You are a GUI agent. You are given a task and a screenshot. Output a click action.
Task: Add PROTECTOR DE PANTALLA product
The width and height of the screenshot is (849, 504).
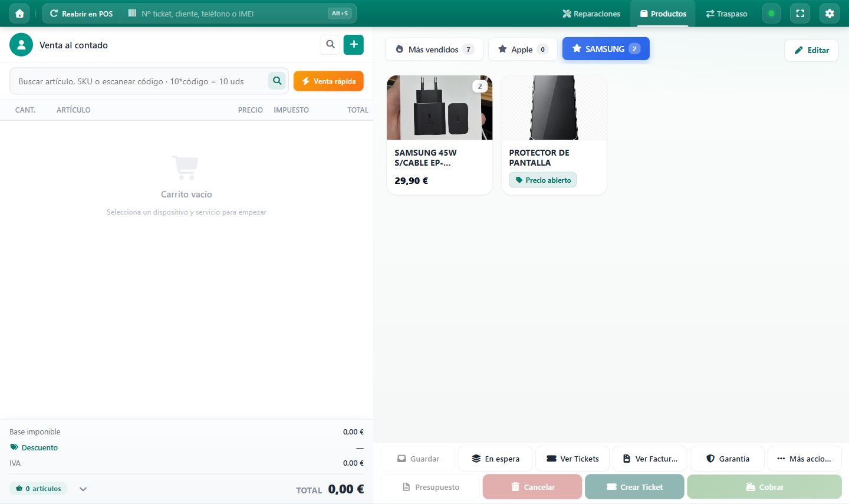(x=554, y=134)
